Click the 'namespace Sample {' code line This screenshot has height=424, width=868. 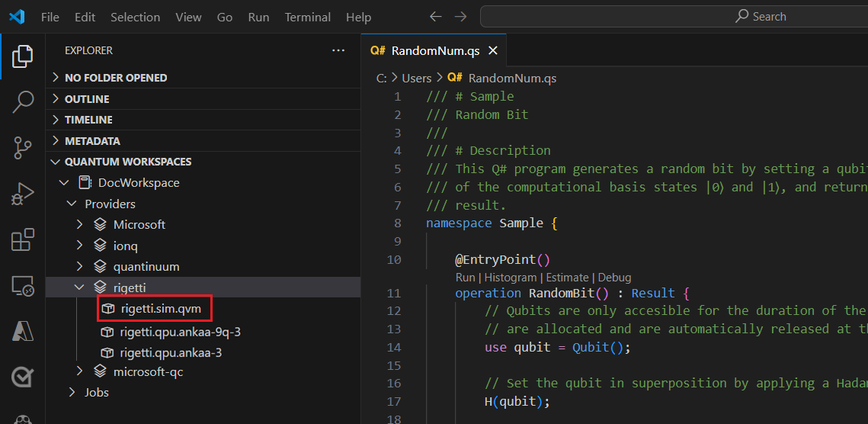point(491,223)
